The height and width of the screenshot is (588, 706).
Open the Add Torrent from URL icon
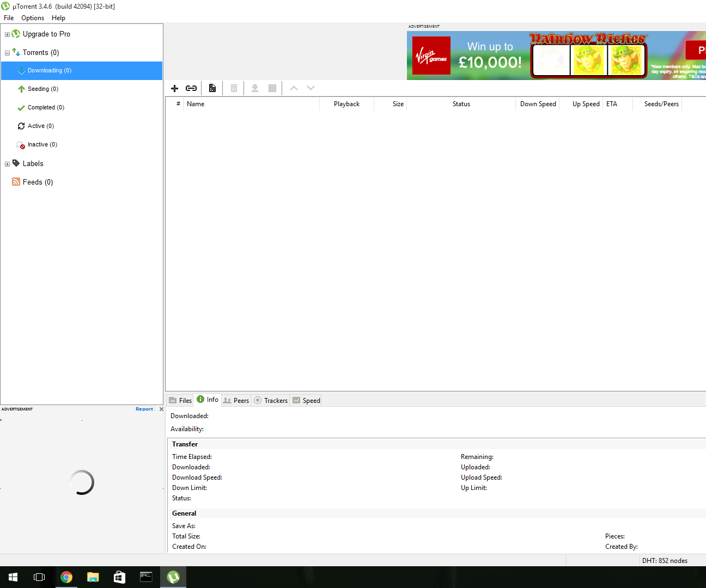191,88
